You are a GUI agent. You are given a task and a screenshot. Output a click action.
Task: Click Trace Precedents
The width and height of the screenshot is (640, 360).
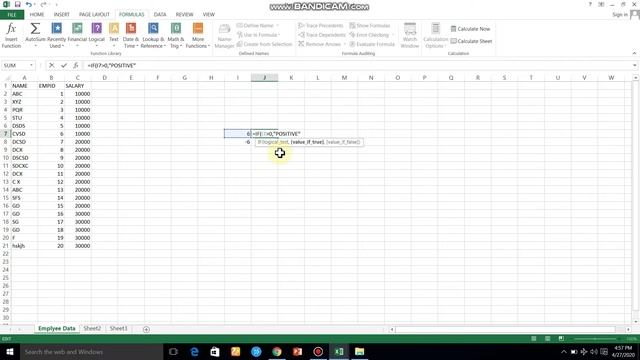[321, 26]
